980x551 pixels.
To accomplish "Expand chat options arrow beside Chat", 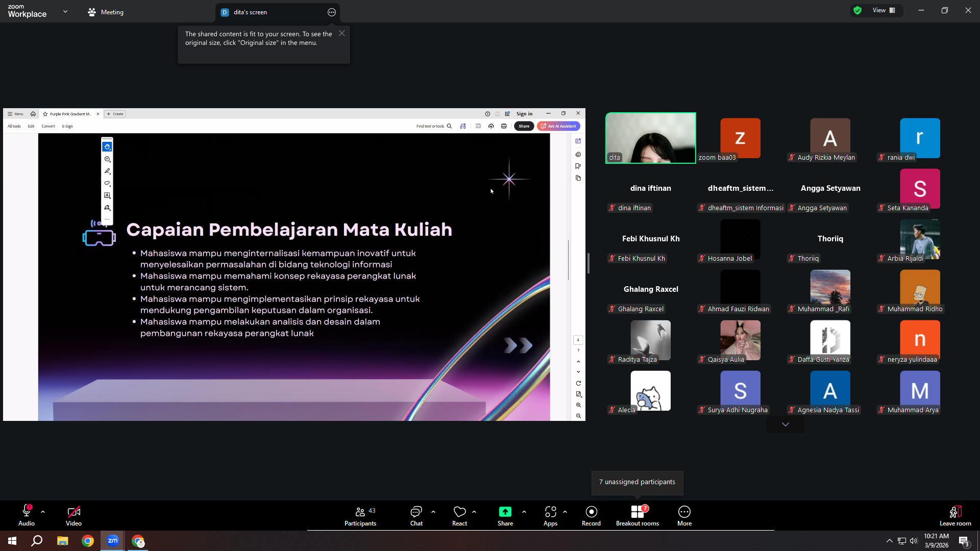I will coord(433,511).
